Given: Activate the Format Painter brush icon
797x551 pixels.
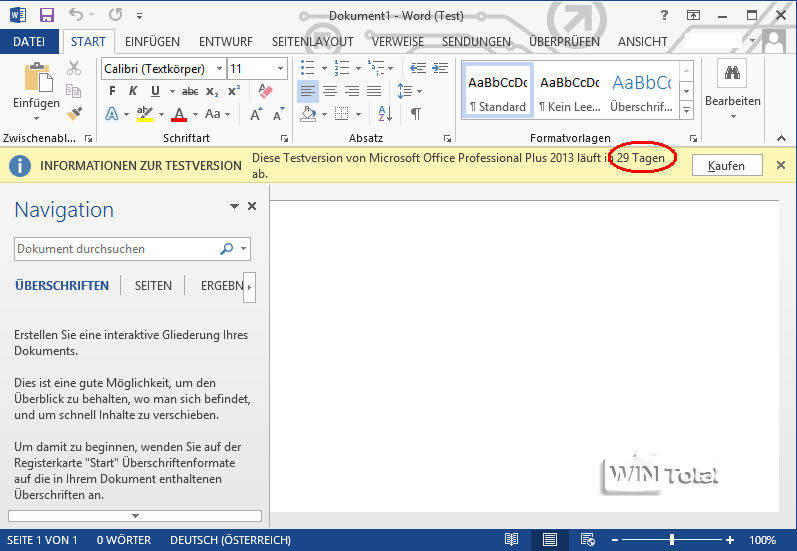Looking at the screenshot, I should click(x=74, y=113).
